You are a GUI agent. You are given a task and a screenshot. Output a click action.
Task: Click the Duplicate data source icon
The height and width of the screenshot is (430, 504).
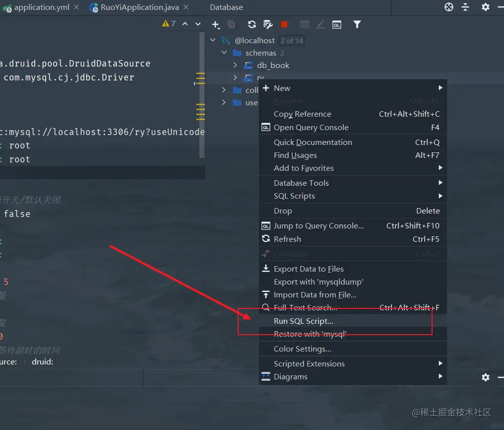tap(231, 24)
